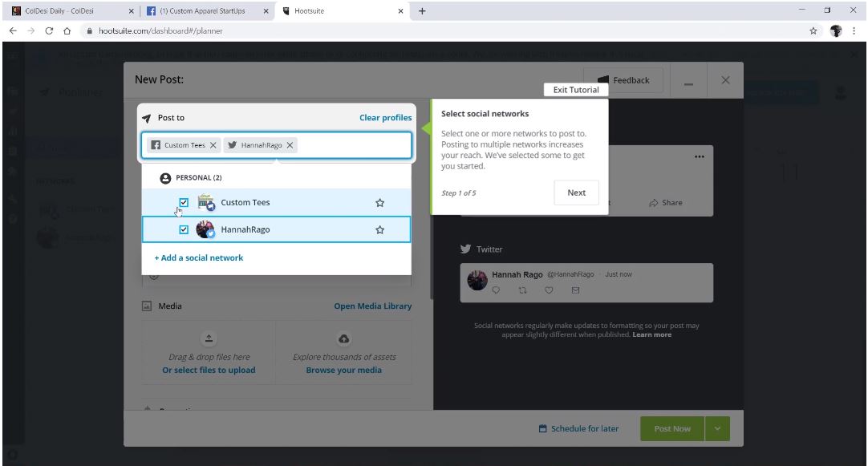Uncheck the HannahRago checkbox
Screen dimensions: 868x466
tap(184, 229)
